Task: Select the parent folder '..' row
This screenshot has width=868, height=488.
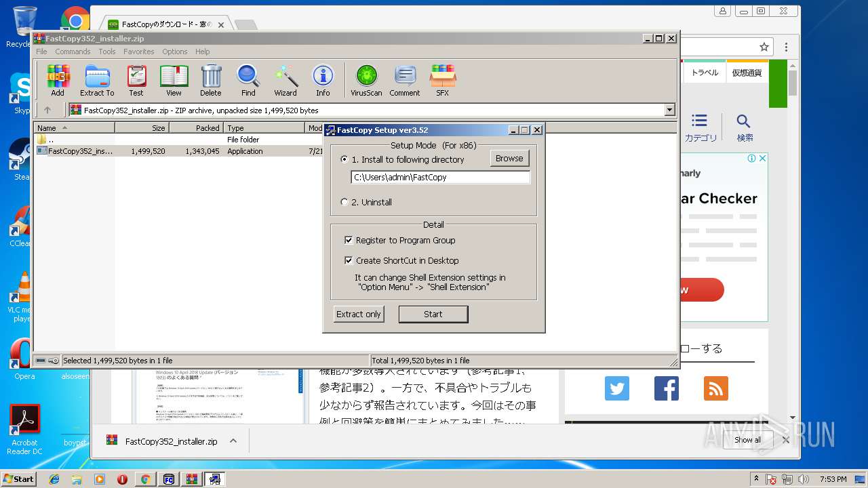Action: point(179,140)
